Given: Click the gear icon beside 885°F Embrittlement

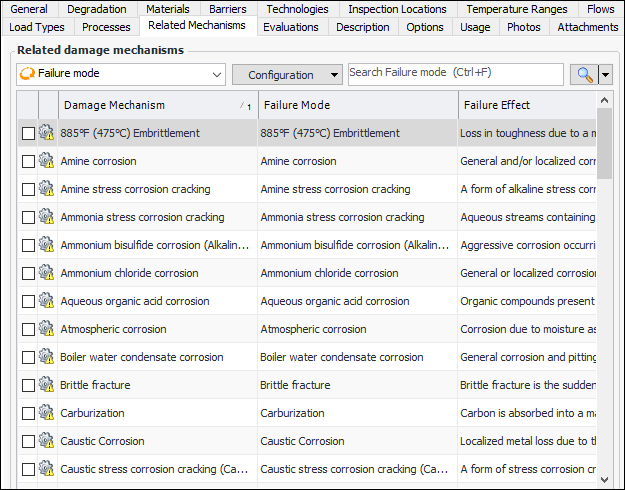Looking at the screenshot, I should [x=47, y=133].
